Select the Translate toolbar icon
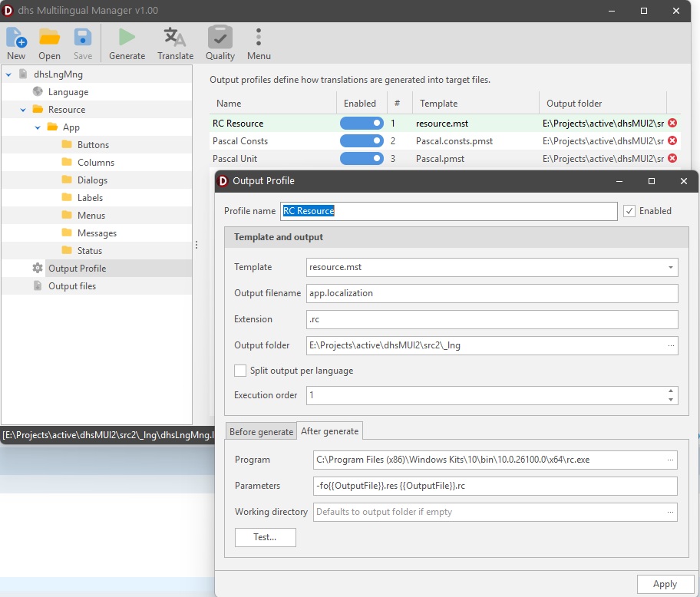 pyautogui.click(x=175, y=36)
